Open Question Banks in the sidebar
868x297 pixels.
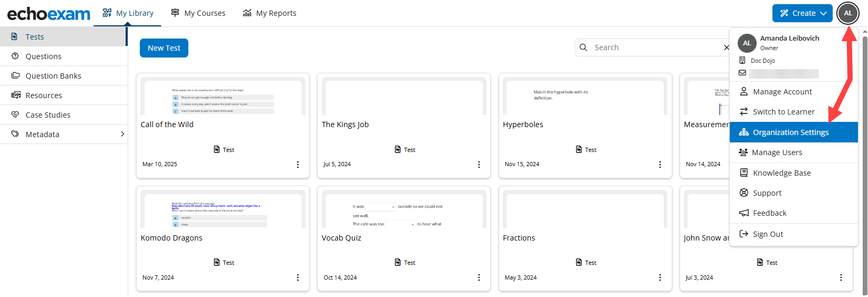[x=53, y=76]
